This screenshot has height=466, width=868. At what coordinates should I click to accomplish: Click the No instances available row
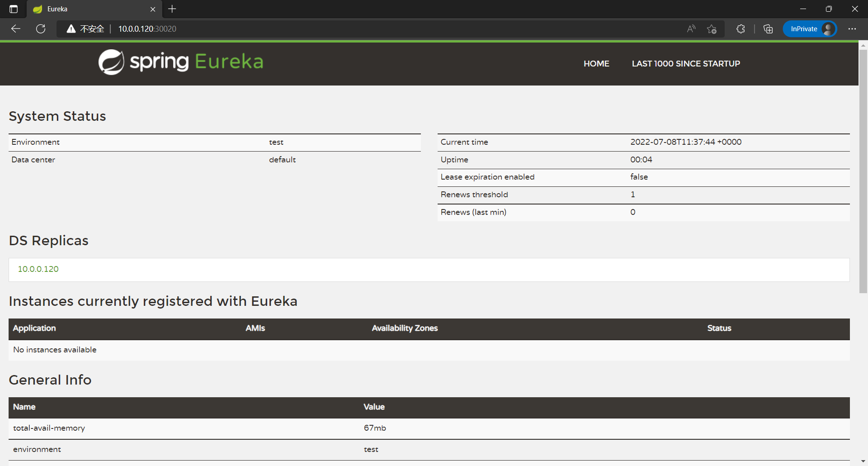click(x=429, y=350)
